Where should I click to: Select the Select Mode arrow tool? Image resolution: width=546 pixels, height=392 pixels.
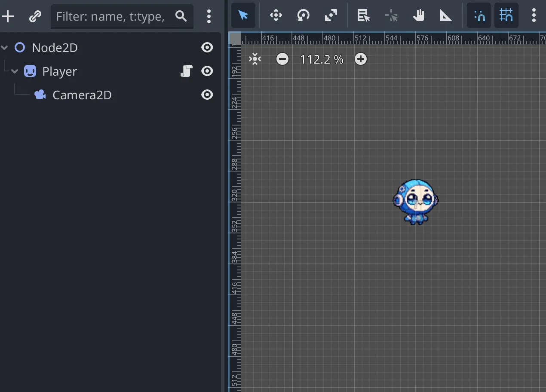[x=243, y=16]
